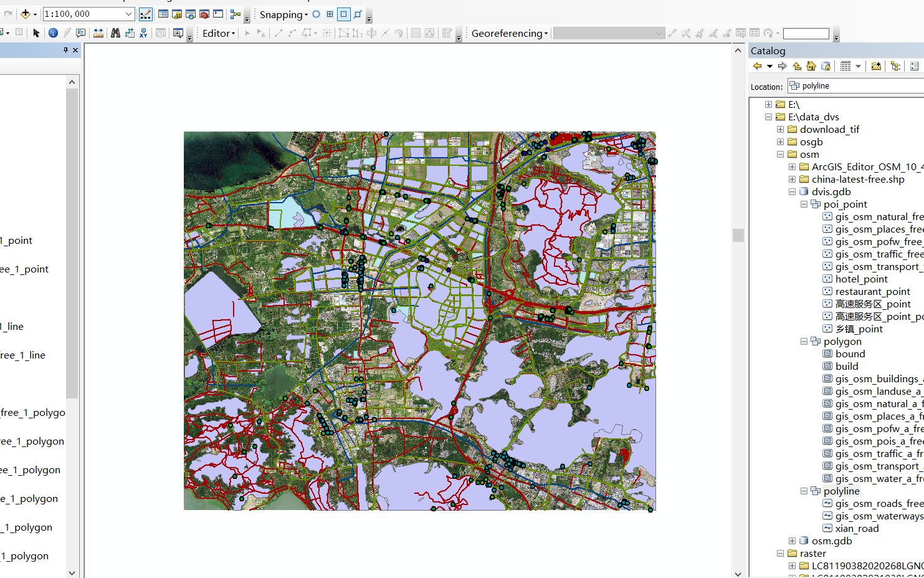Screen dimensions: 924x578
Task: Click the map view vertical scrollbar thumb
Action: (738, 235)
